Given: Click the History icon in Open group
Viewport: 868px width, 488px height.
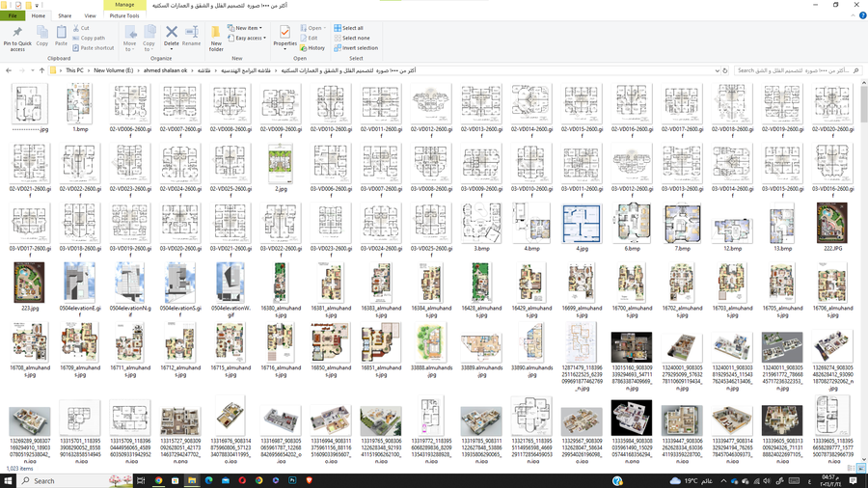Looking at the screenshot, I should point(312,48).
